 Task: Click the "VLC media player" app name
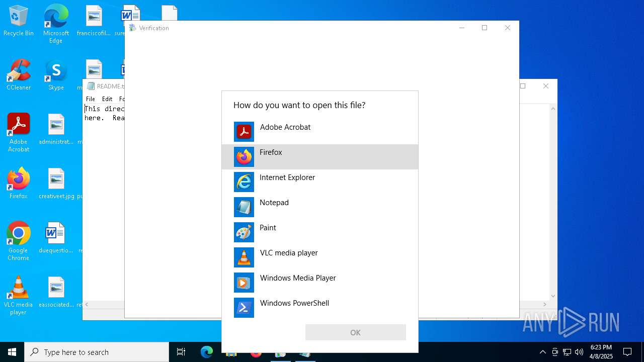point(289,253)
